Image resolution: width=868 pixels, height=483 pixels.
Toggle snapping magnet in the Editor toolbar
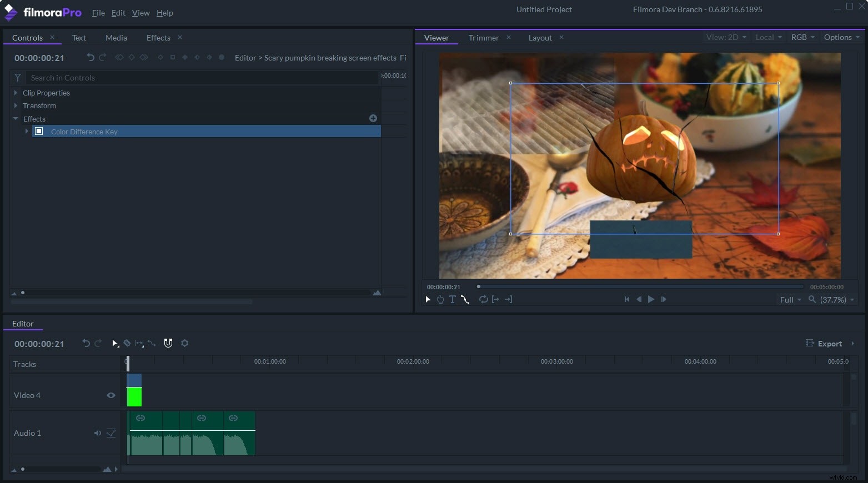(168, 343)
